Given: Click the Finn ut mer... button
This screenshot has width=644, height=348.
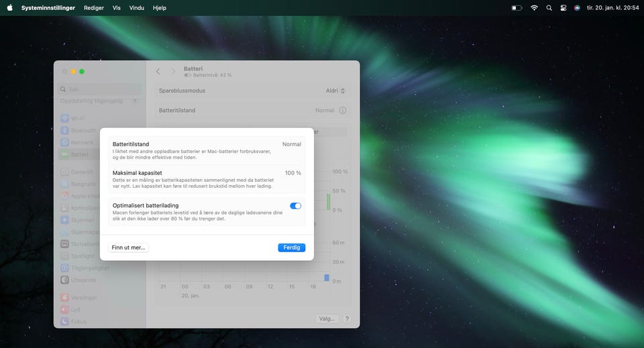Looking at the screenshot, I should pyautogui.click(x=129, y=247).
